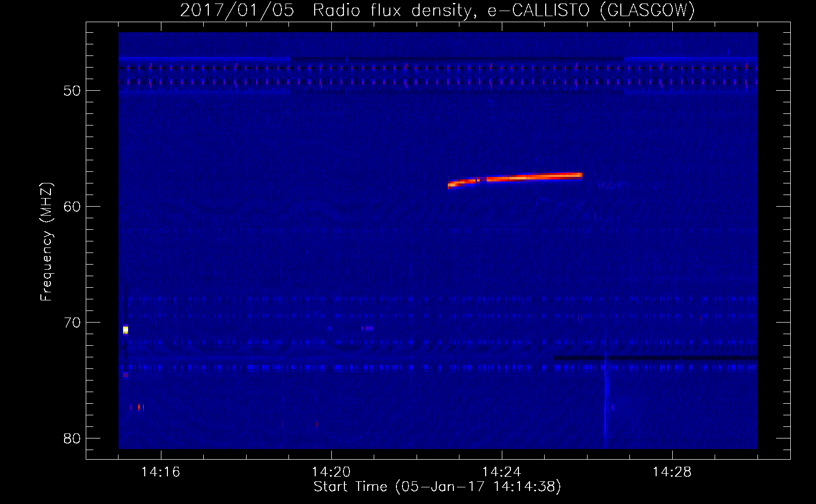The width and height of the screenshot is (816, 504).
Task: Click the '14:20' time tick label
Action: (331, 472)
